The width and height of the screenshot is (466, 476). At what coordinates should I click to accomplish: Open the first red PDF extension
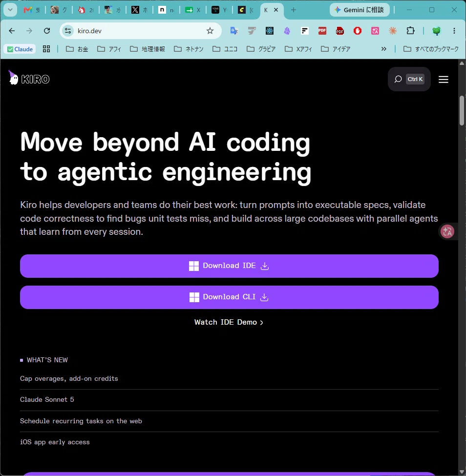click(322, 31)
